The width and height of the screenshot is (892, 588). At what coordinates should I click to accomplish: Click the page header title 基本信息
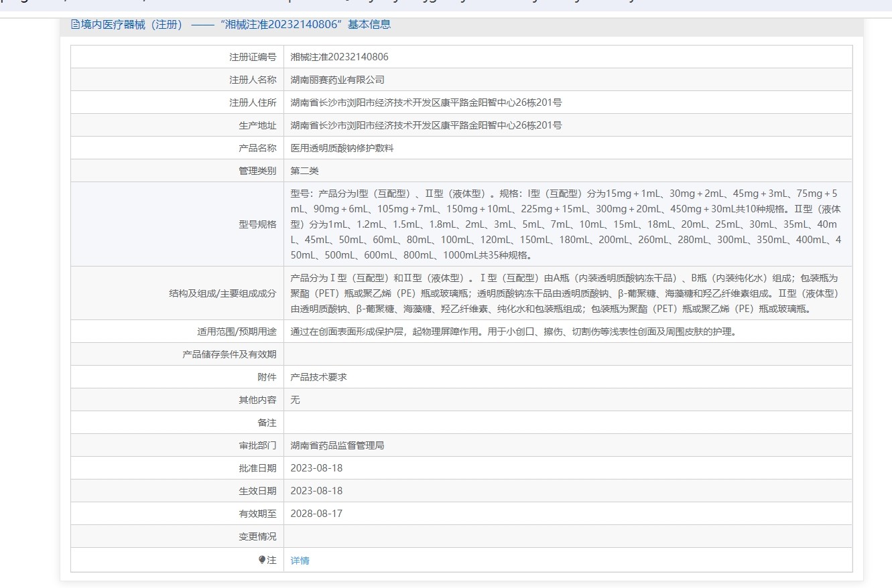point(369,25)
